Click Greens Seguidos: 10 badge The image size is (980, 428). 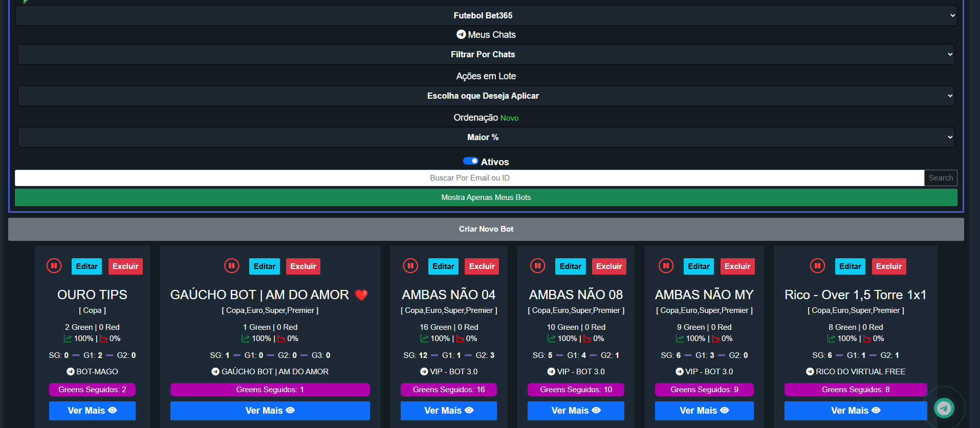(576, 390)
